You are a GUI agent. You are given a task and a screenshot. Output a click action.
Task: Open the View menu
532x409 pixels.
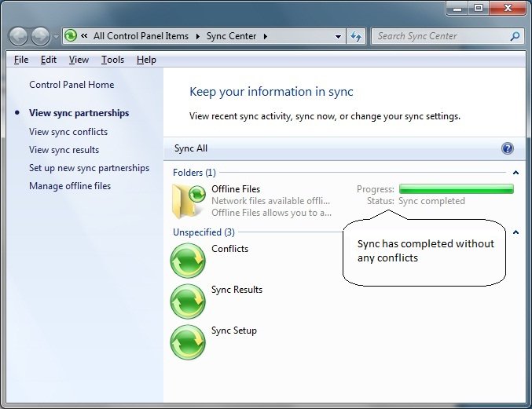tap(79, 60)
